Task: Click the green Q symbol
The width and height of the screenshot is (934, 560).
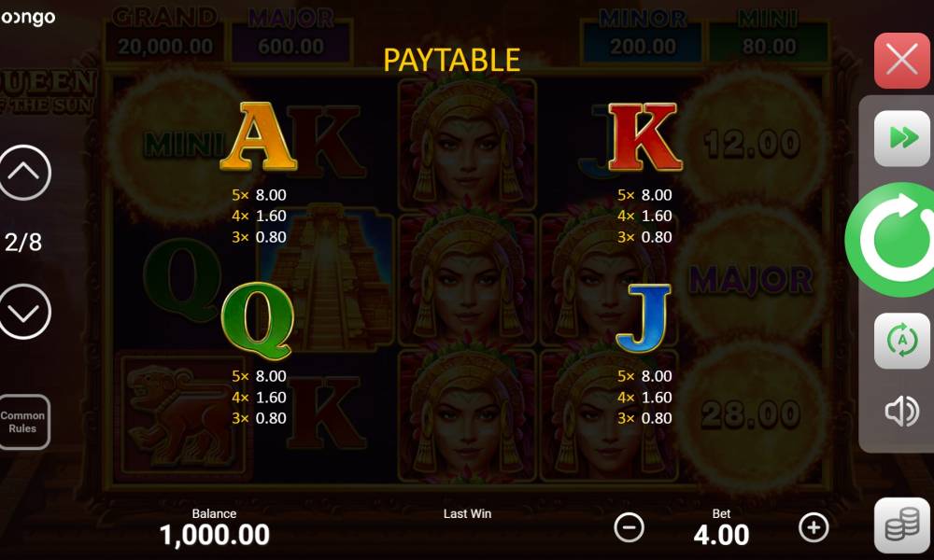Action: (258, 321)
